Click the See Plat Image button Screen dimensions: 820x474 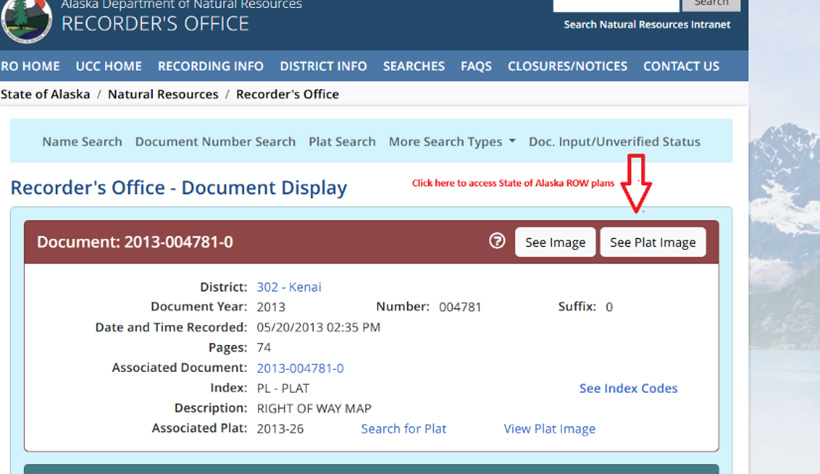[x=653, y=242]
